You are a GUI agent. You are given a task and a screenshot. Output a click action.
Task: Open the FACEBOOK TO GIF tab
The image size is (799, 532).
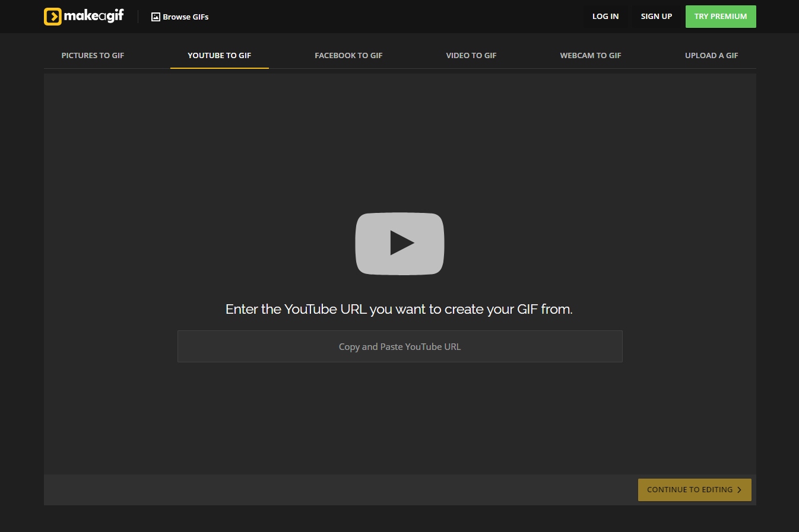348,55
